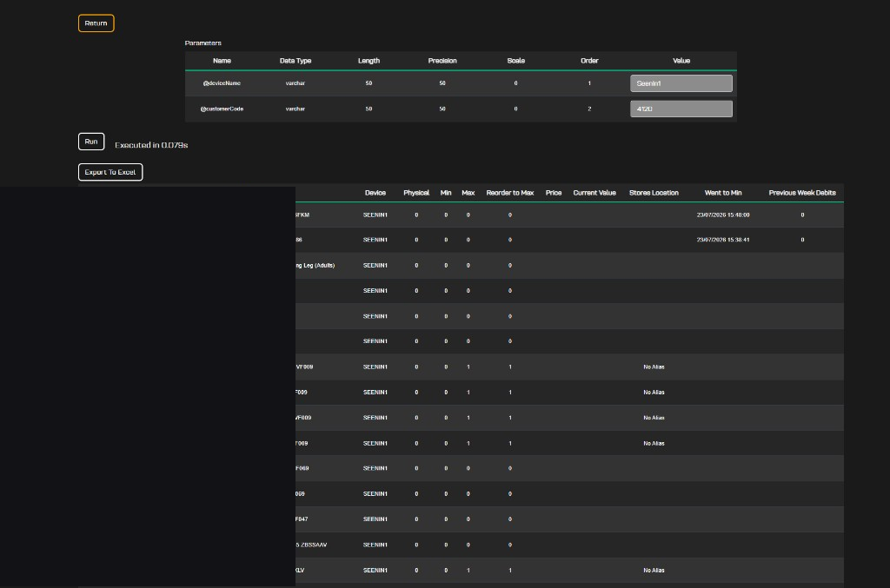
Task: Select the @deviceName parameter name cell
Action: 222,83
